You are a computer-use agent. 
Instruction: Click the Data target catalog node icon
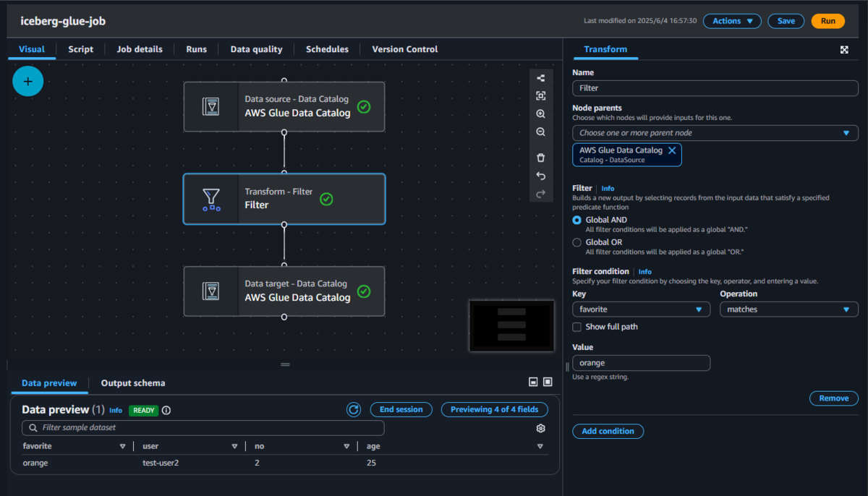[211, 291]
